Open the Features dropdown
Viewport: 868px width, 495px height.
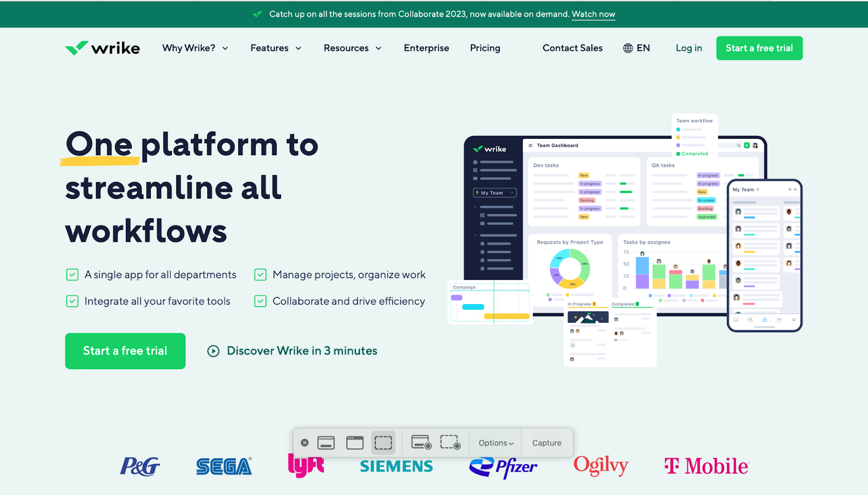tap(276, 48)
